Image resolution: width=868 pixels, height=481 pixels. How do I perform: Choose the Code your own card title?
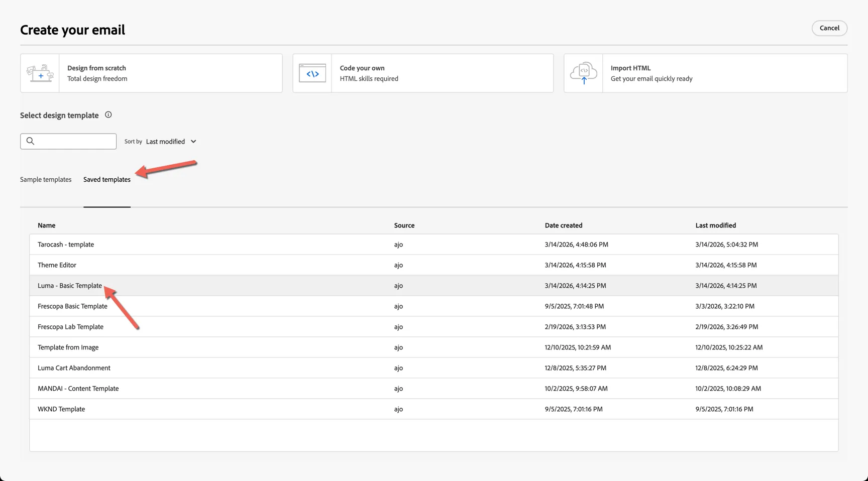362,68
